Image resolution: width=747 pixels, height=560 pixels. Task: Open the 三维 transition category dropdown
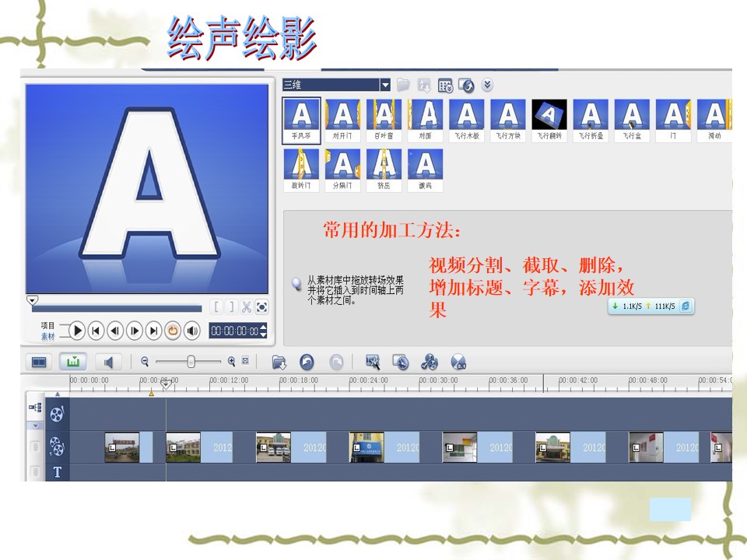[x=385, y=85]
